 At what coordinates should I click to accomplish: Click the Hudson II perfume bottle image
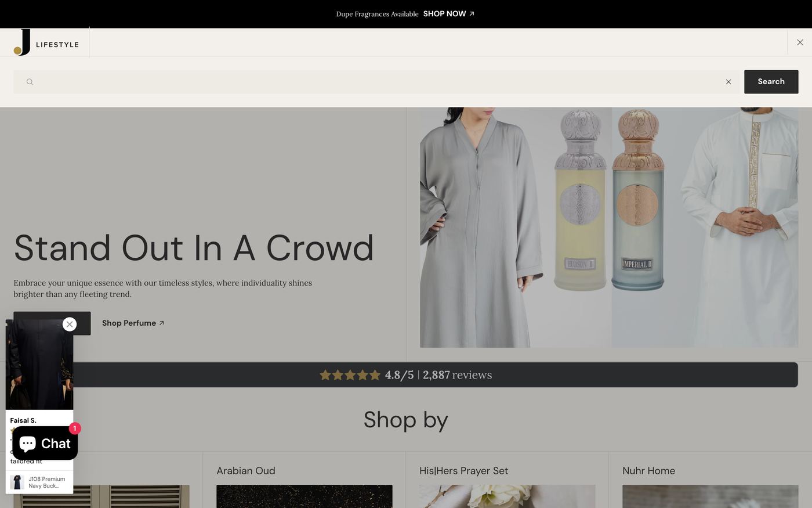click(x=580, y=200)
